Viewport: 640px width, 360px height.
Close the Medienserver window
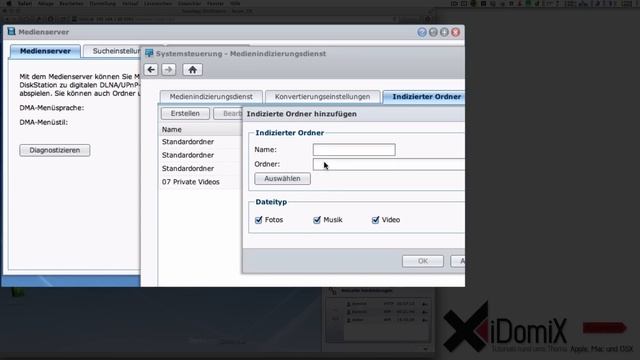[456, 32]
